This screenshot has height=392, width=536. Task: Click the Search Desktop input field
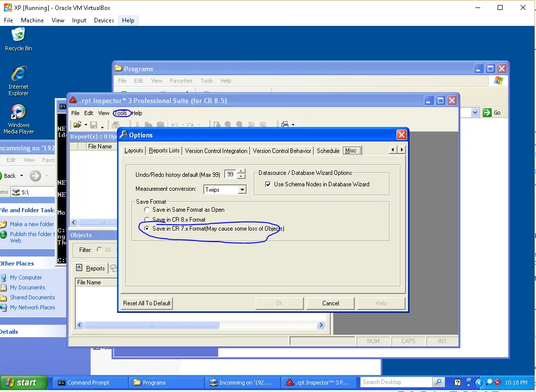397,382
